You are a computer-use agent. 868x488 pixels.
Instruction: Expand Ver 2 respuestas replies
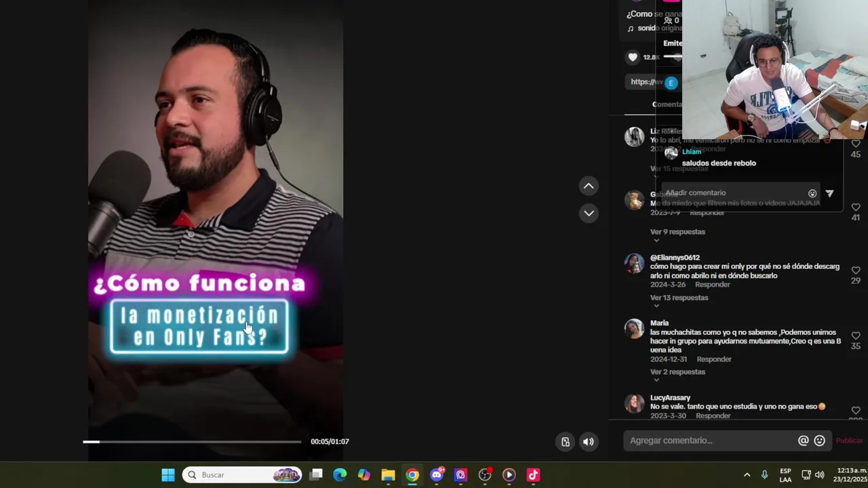677,372
